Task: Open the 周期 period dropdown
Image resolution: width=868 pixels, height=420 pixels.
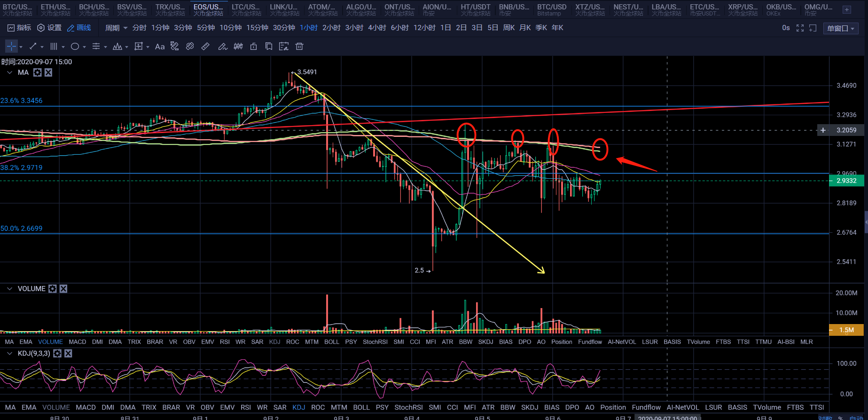Action: coord(116,28)
